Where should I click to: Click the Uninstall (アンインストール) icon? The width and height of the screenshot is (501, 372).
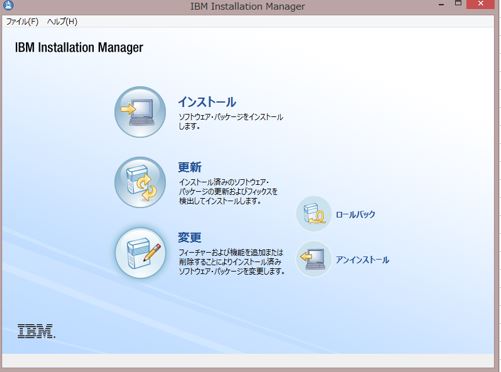click(313, 259)
